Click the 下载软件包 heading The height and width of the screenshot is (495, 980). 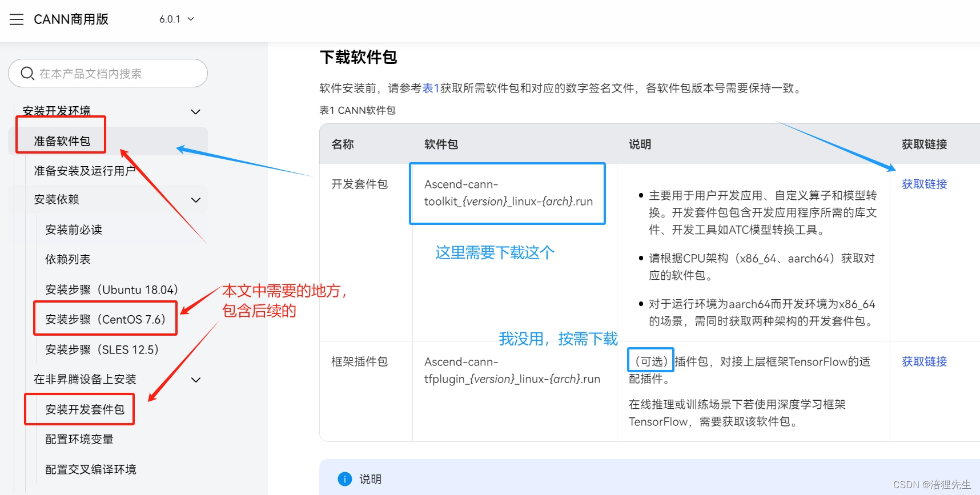coord(358,57)
